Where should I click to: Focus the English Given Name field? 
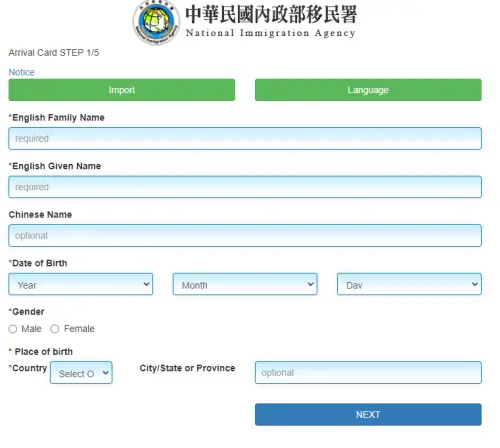click(245, 187)
